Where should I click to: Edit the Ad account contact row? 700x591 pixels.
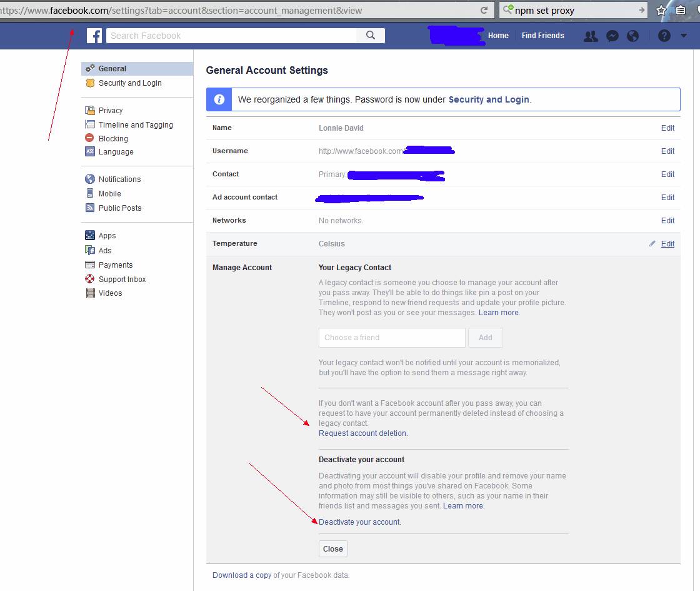(667, 198)
